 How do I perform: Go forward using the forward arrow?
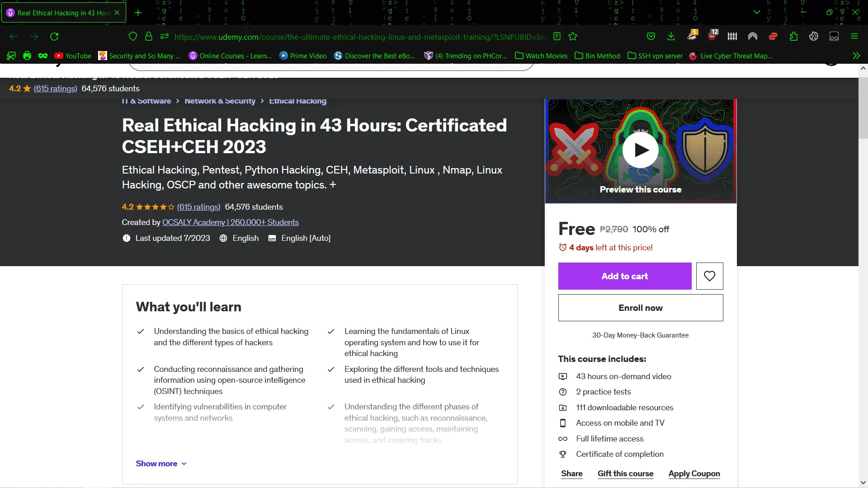(x=34, y=37)
